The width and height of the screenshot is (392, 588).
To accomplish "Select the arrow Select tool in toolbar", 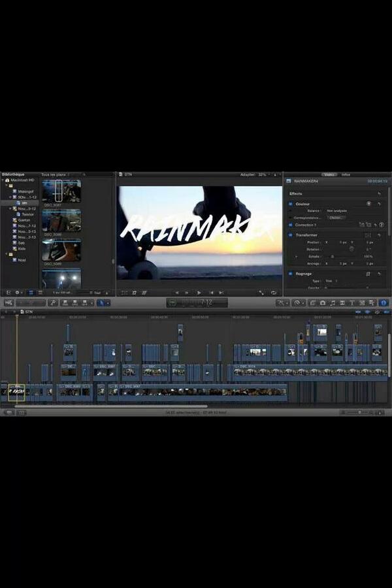I will pyautogui.click(x=101, y=302).
